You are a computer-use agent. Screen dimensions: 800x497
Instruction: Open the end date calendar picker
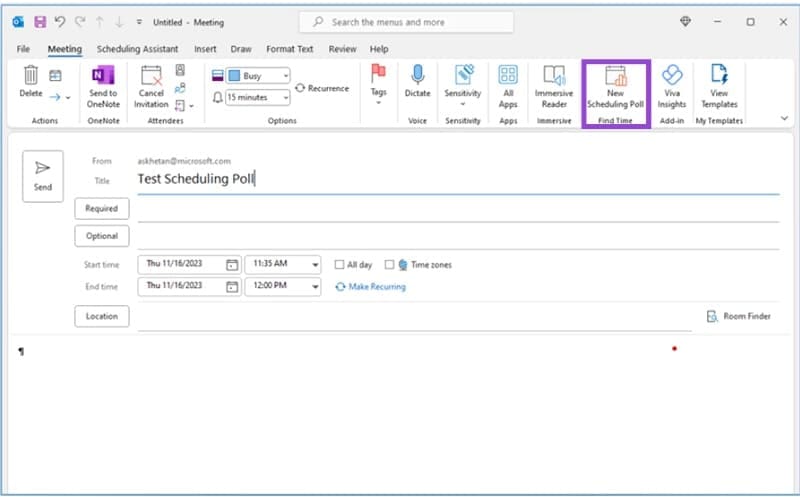tap(232, 286)
